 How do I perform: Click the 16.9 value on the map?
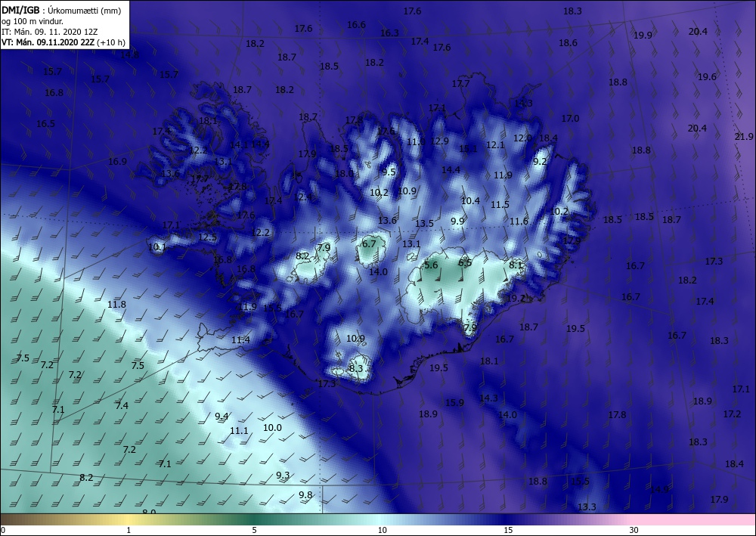click(x=117, y=162)
